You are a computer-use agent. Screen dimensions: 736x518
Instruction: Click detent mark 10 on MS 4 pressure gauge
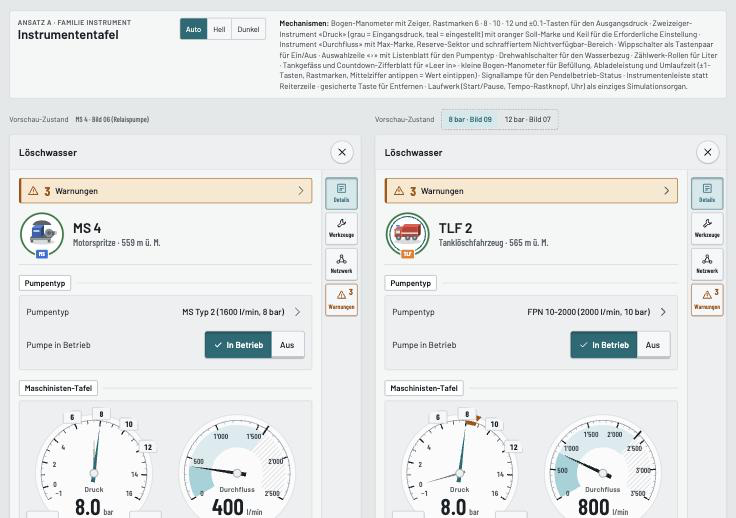[129, 424]
